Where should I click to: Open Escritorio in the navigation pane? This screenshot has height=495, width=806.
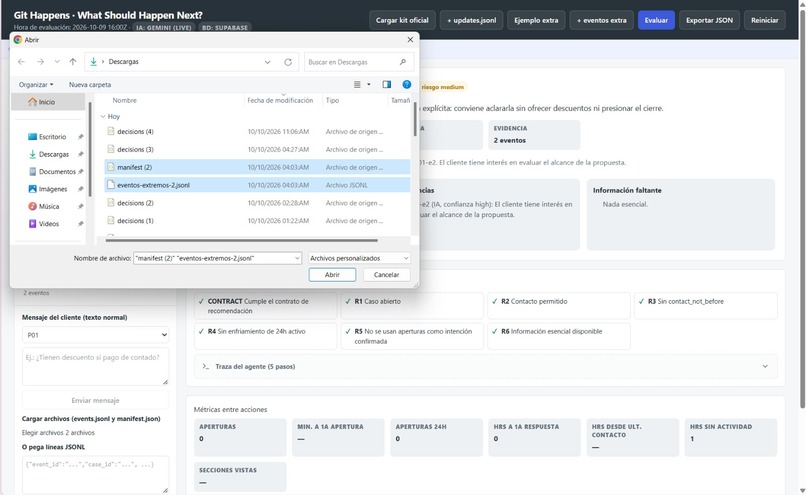click(52, 137)
